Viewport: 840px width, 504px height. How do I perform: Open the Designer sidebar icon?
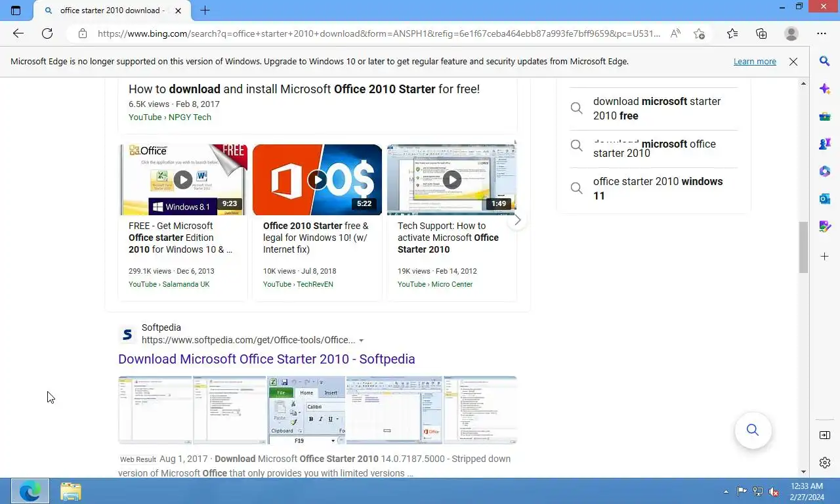[825, 227]
